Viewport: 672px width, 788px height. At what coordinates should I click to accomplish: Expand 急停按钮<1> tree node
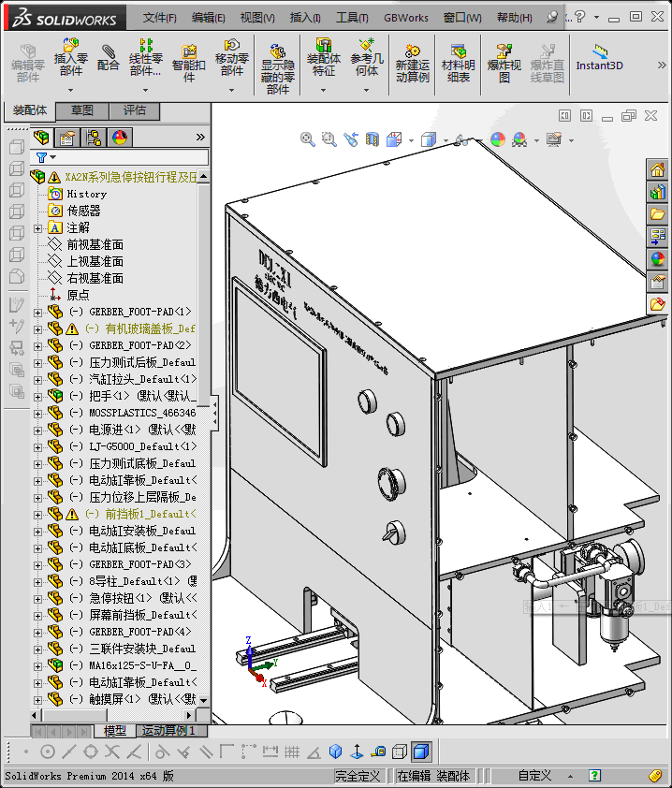(x=37, y=599)
